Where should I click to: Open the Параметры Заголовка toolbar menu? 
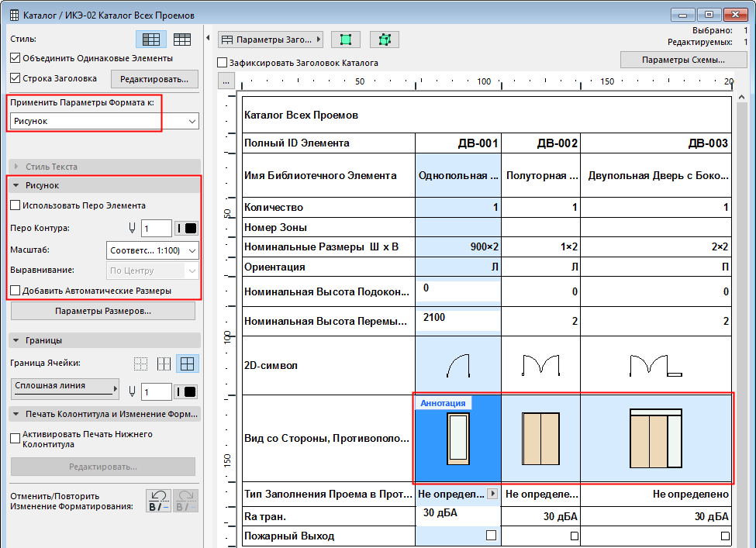271,40
